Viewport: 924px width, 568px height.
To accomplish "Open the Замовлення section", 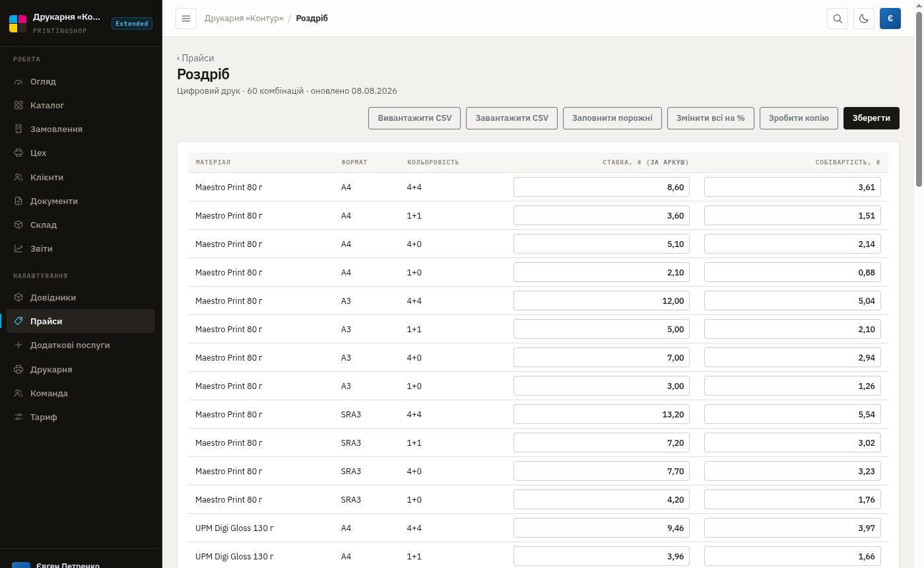I will click(x=81, y=129).
